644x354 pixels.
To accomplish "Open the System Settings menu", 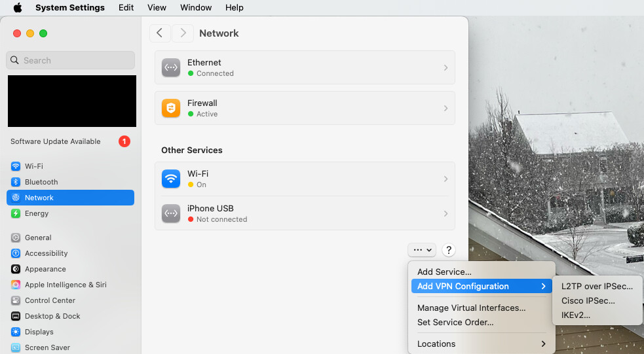I will (x=70, y=8).
